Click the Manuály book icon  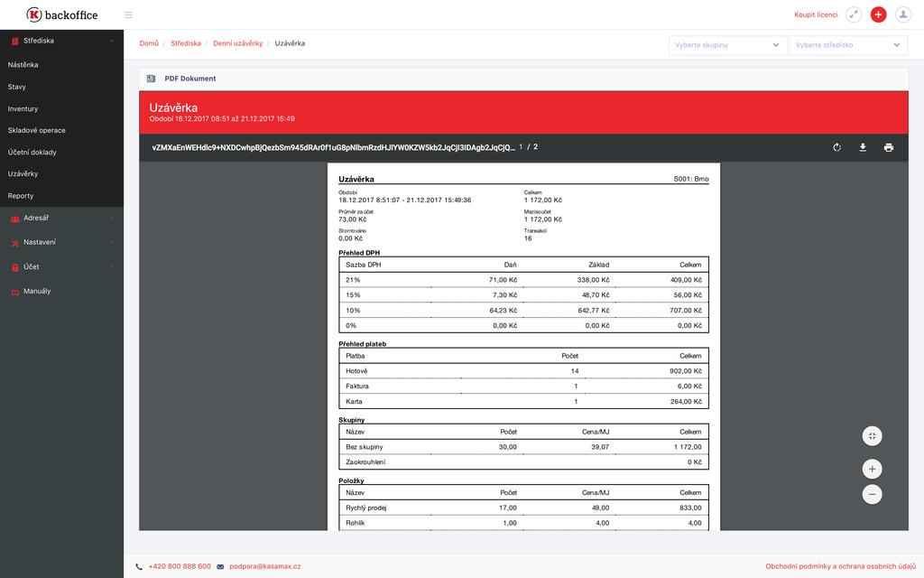click(x=15, y=292)
